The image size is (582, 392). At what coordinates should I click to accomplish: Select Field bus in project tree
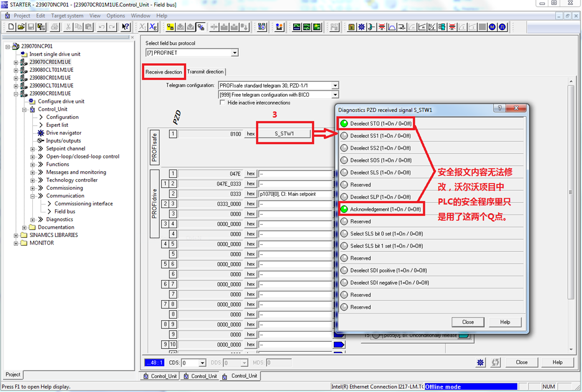tap(64, 211)
